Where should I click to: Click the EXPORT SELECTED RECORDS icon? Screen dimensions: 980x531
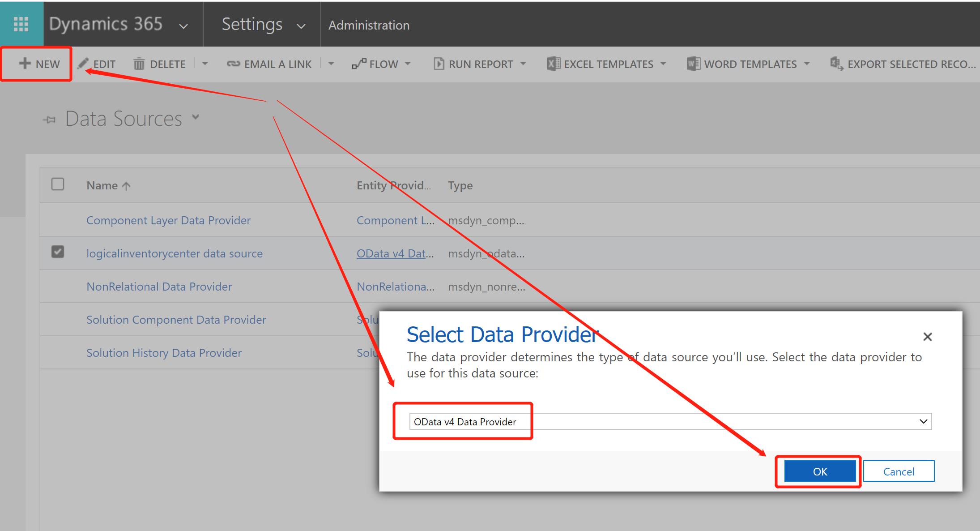pos(837,64)
